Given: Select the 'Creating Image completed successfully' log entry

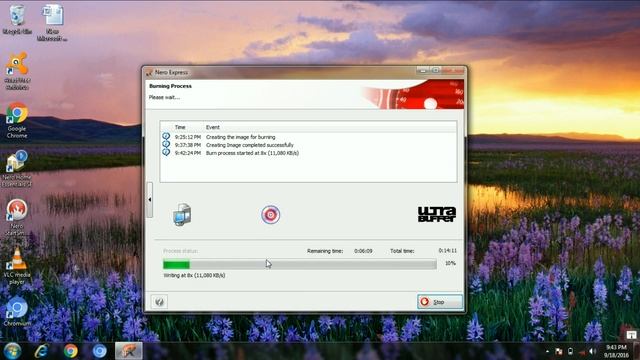Looking at the screenshot, I should [249, 145].
